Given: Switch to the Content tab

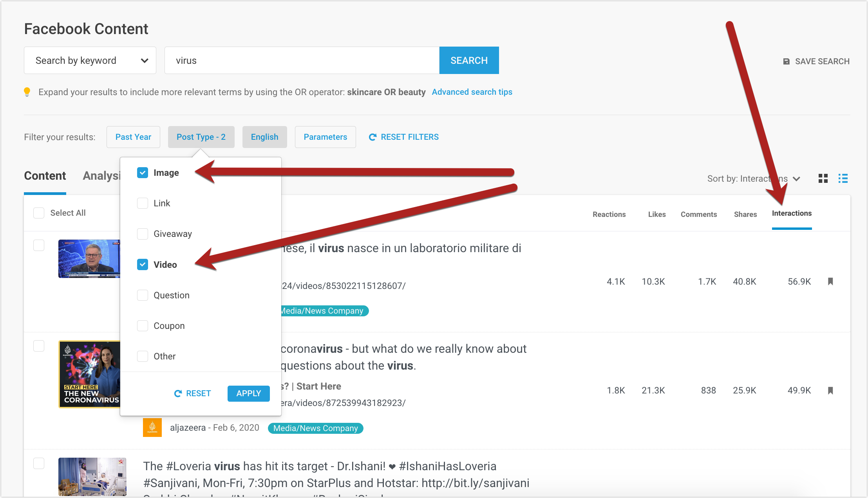Looking at the screenshot, I should tap(45, 176).
